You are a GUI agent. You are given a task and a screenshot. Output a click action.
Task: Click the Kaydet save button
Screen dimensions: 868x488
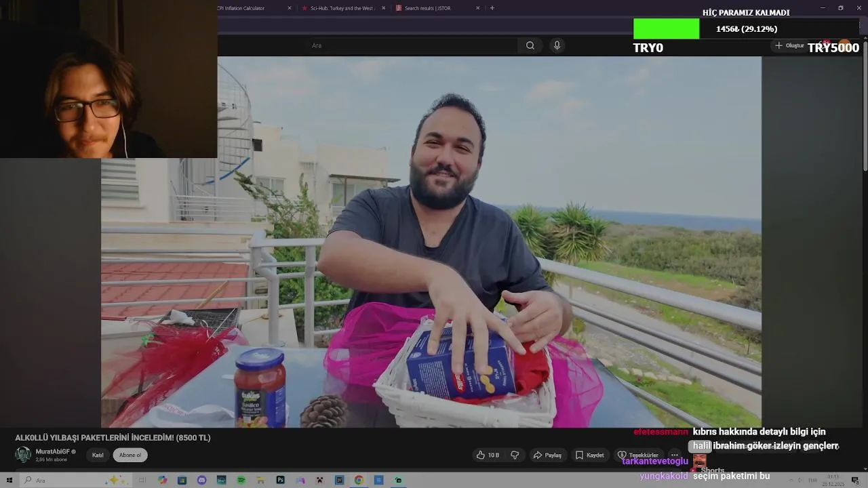589,455
